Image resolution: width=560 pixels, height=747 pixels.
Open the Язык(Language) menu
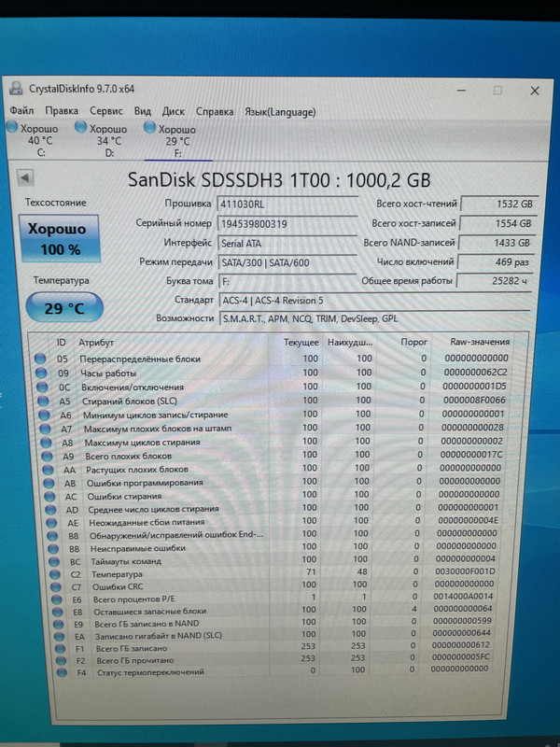tap(280, 112)
